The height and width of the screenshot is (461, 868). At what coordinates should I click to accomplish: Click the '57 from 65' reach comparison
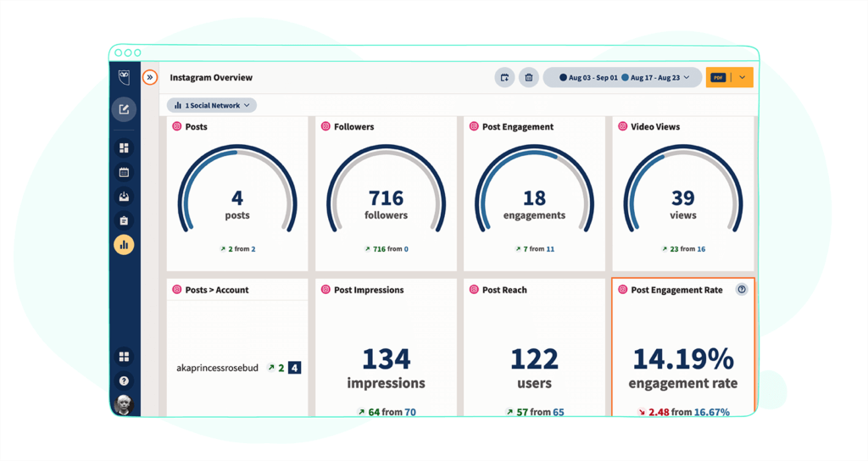point(535,412)
